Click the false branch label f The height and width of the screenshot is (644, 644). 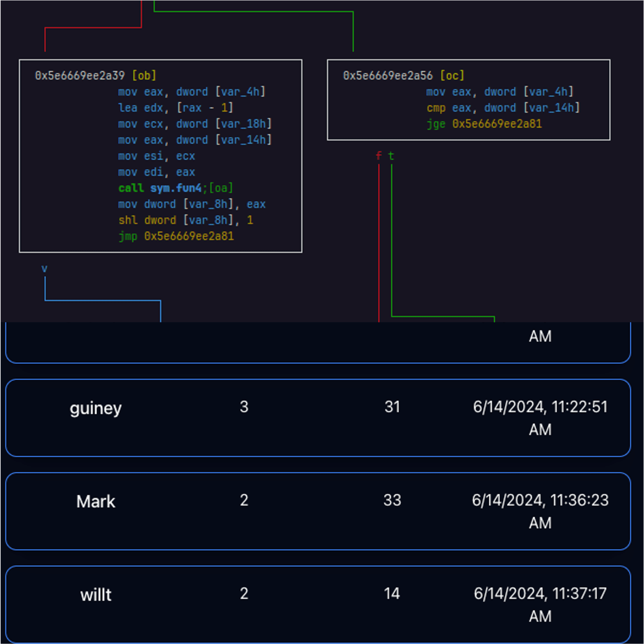(379, 156)
